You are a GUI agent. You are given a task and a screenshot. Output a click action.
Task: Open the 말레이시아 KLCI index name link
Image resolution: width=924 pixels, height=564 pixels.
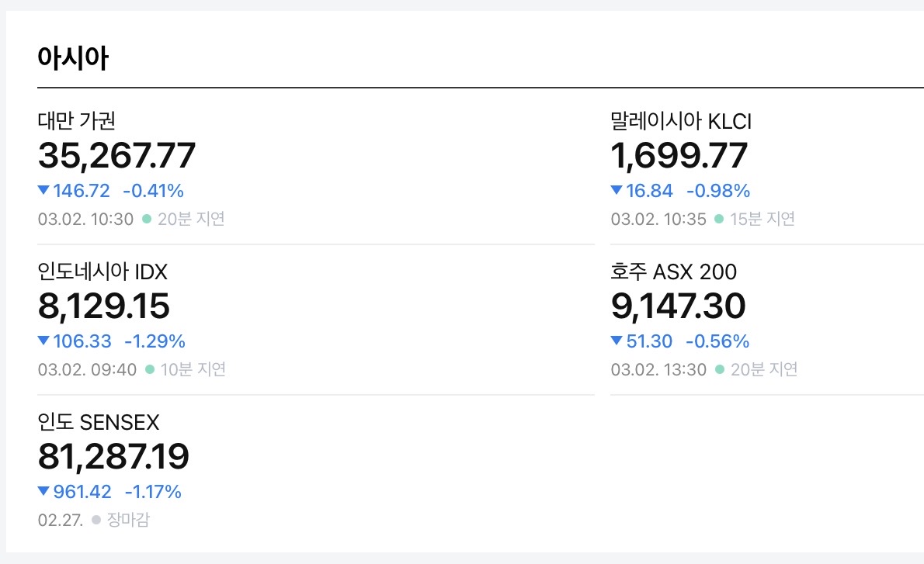tap(681, 121)
